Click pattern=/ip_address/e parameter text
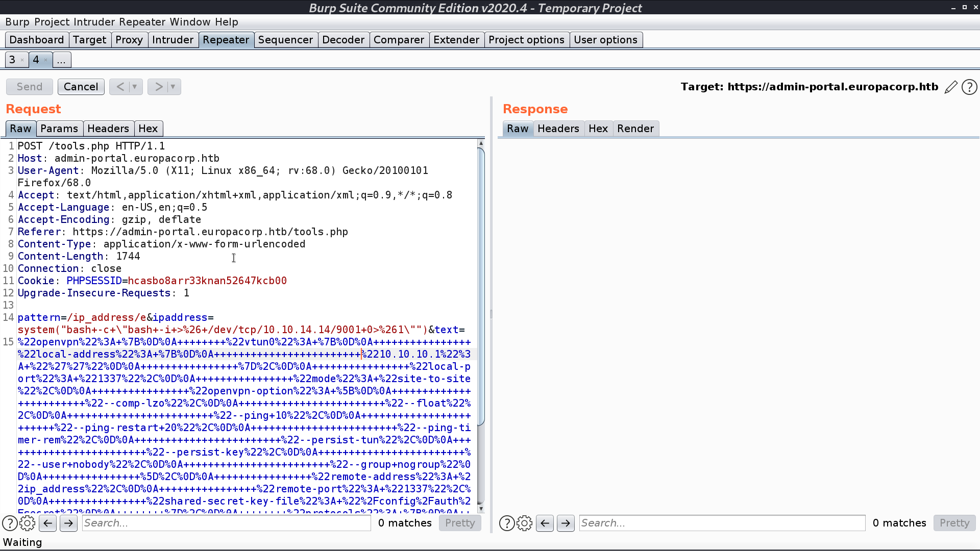 pos(82,317)
